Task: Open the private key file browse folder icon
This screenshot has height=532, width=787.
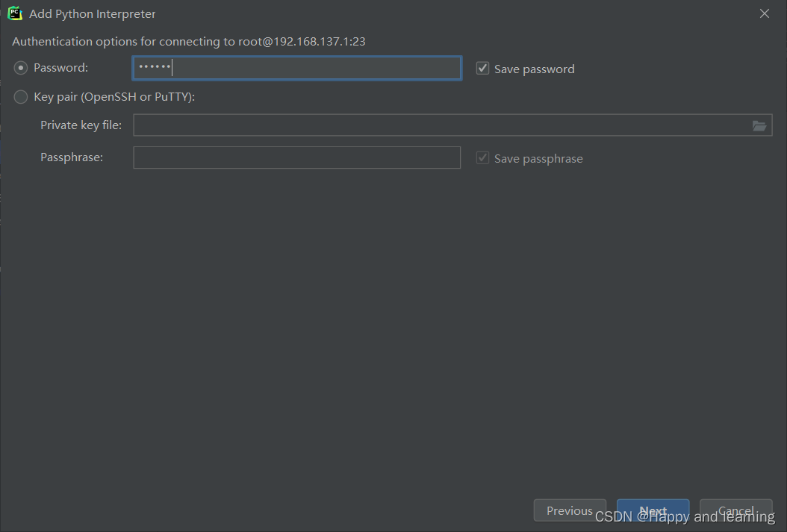Action: (759, 125)
